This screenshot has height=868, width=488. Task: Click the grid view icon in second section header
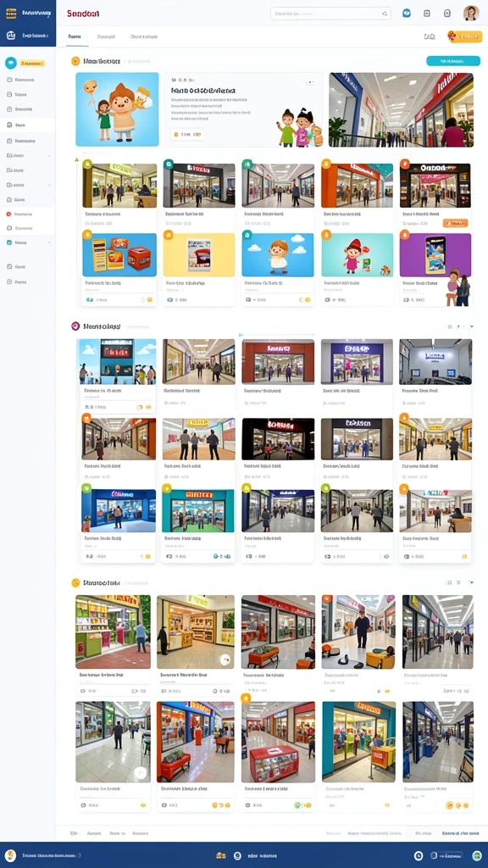[450, 326]
